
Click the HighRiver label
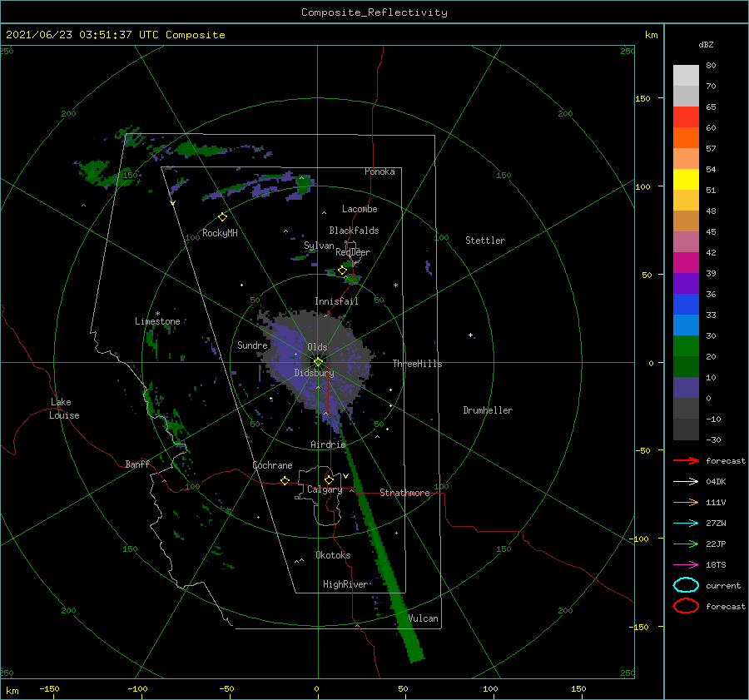tap(345, 584)
